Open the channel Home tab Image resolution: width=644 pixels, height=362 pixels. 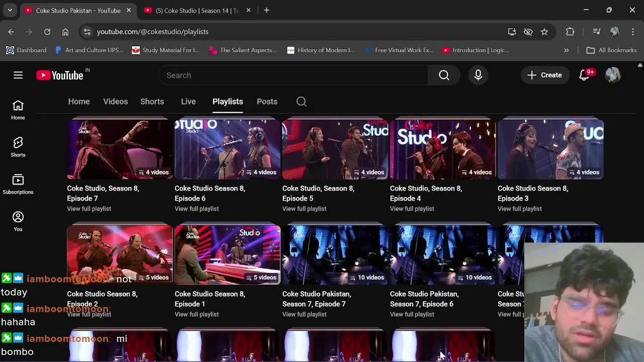(79, 102)
